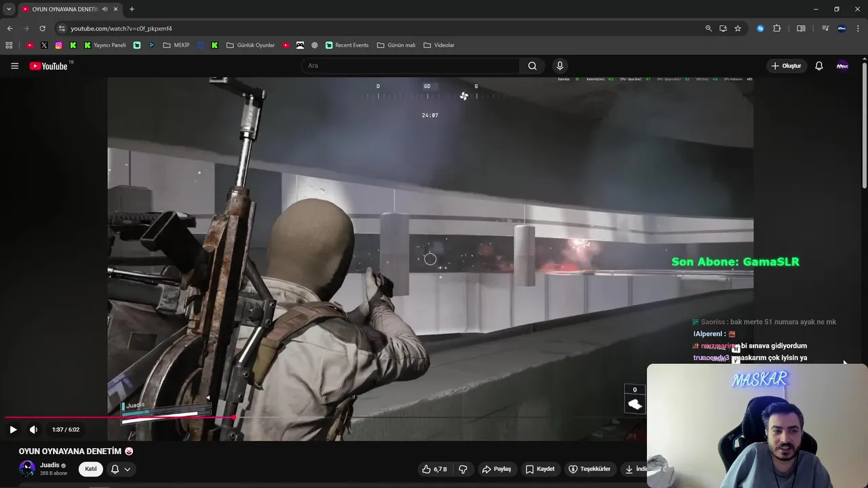Dislike the video
Viewport: 868px width, 488px height.
tap(463, 469)
